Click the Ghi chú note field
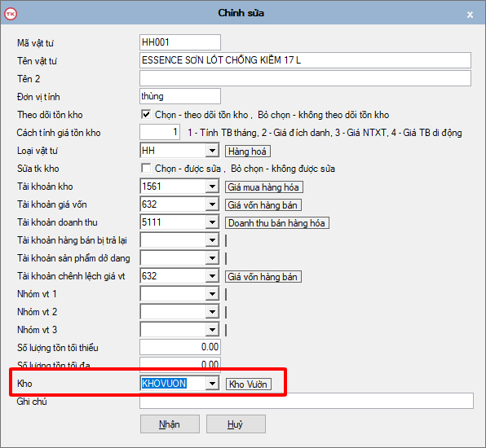This screenshot has width=486, height=448. [307, 401]
